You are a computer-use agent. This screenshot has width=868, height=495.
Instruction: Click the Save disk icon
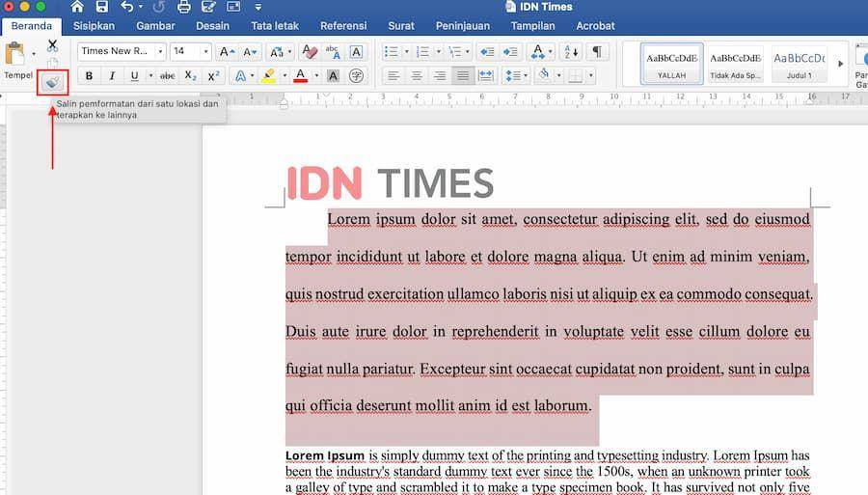102,7
